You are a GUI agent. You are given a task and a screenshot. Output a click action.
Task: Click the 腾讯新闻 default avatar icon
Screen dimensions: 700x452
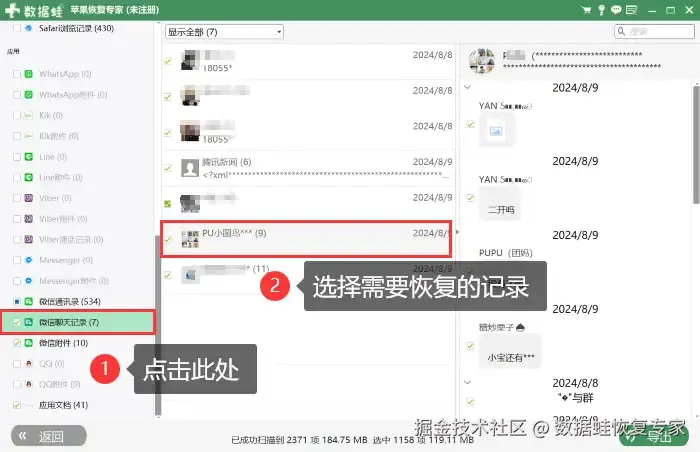[x=190, y=168]
